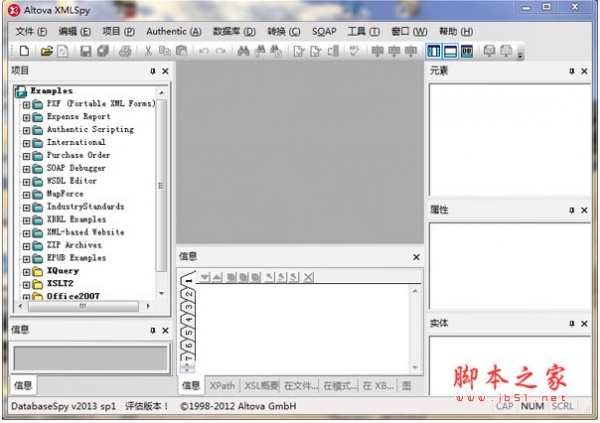Click the Paste clipboard icon

tap(181, 51)
